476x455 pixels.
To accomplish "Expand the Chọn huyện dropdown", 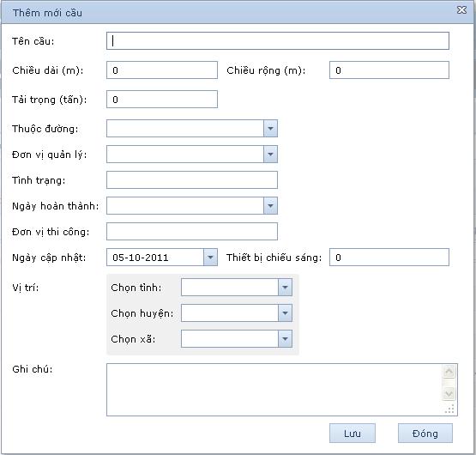I will pyautogui.click(x=285, y=313).
